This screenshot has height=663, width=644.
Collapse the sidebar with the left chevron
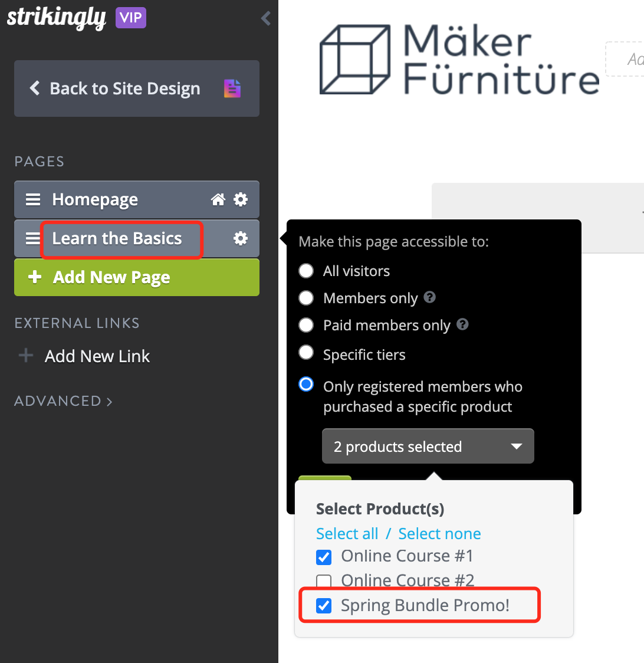pos(265,18)
